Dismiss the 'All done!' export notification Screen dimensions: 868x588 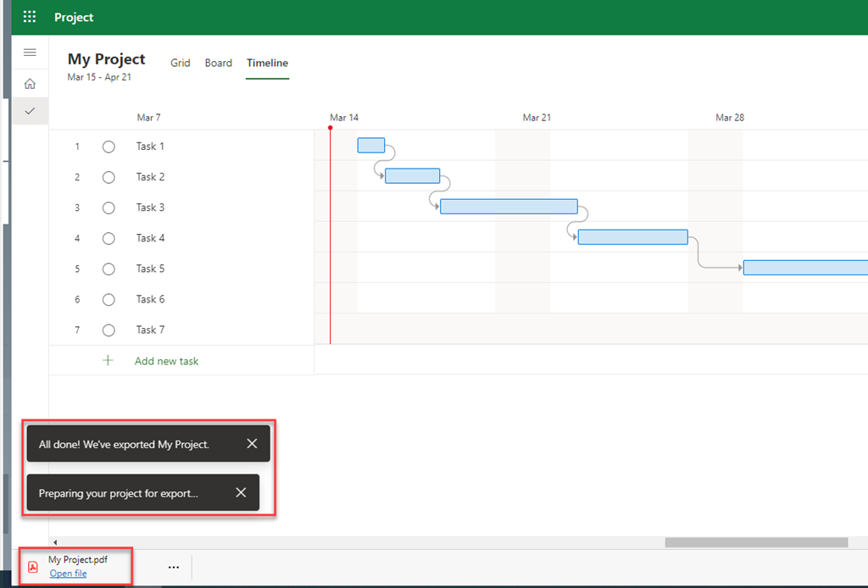252,444
